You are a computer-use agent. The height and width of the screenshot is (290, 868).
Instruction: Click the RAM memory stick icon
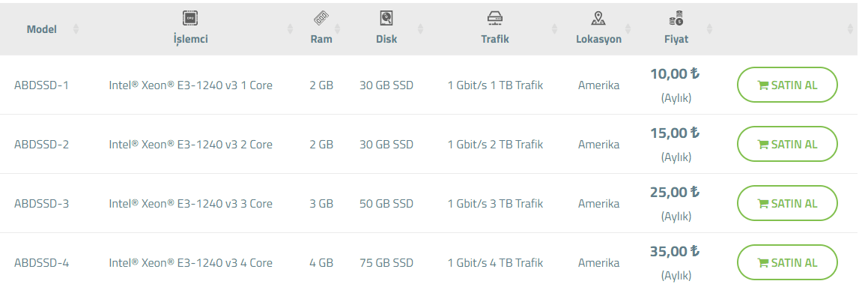click(x=321, y=19)
